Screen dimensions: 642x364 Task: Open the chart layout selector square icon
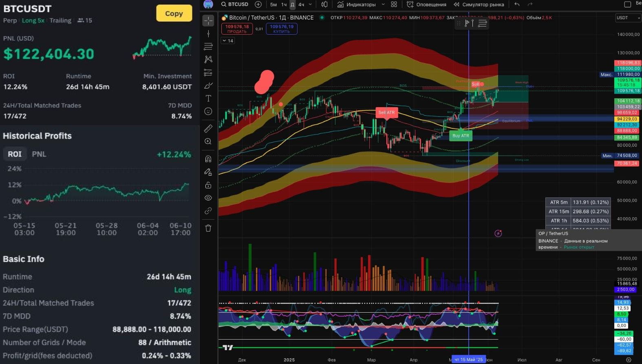(628, 4)
